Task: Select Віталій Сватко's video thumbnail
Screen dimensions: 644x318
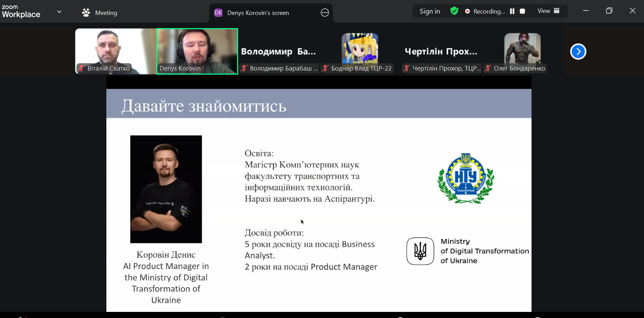Action: click(x=116, y=51)
